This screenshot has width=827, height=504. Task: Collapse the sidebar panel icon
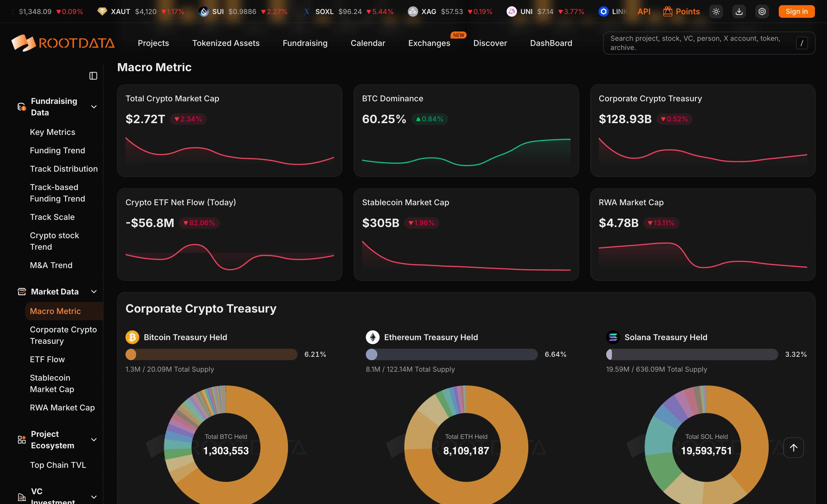93,76
